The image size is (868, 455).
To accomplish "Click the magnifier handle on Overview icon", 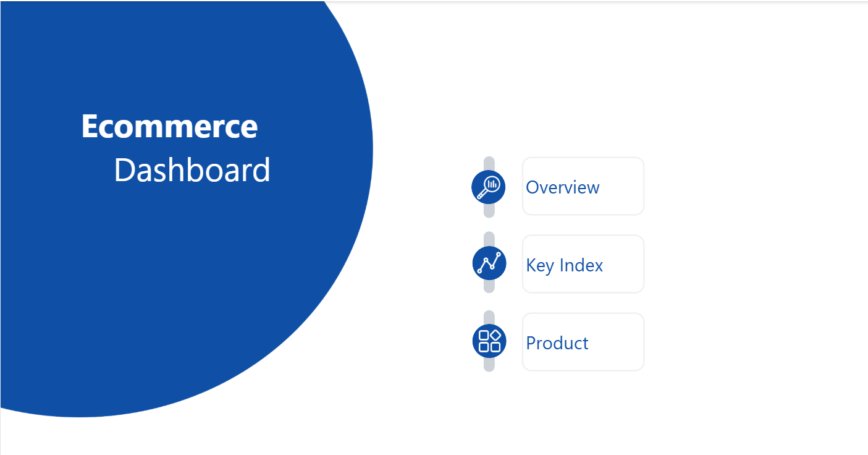I will (481, 194).
